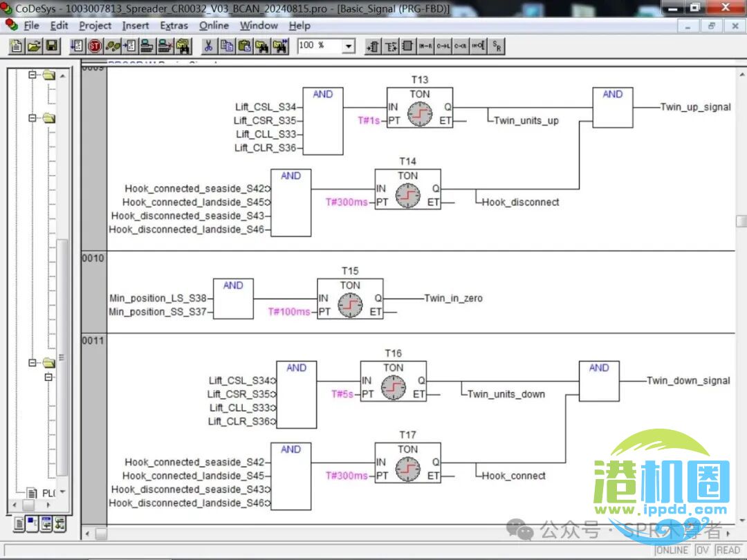
Task: Collapse the bottom folder in project tree
Action: tap(33, 362)
